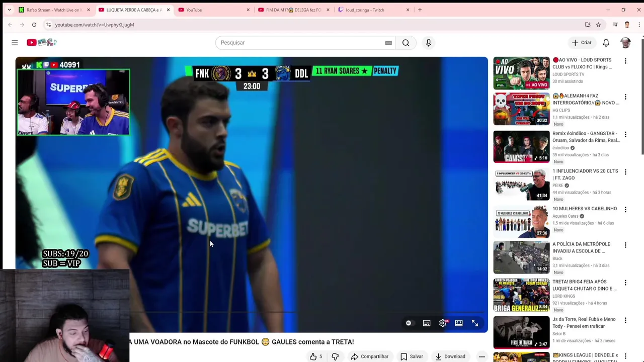644x362 pixels.
Task: Open a new browser tab
Action: coord(420,10)
